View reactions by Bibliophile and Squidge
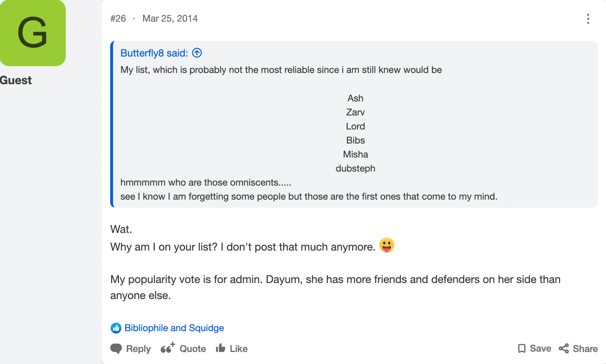Image resolution: width=606 pixels, height=364 pixels. click(x=174, y=328)
